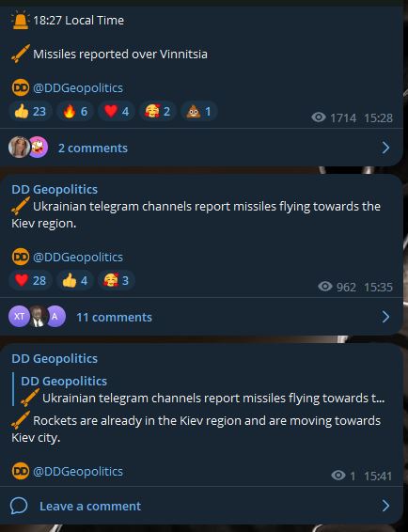Viewport: 408px width, 532px height.
Task: Toggle heart reaction with 28 count
Action: click(30, 280)
